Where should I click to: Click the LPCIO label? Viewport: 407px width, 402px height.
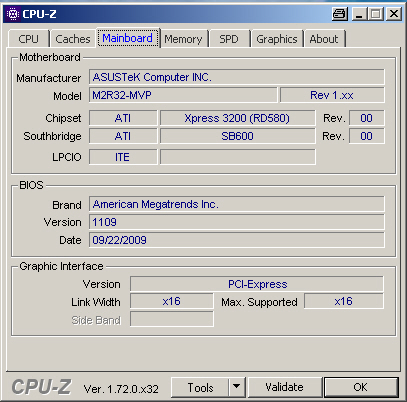click(x=67, y=157)
